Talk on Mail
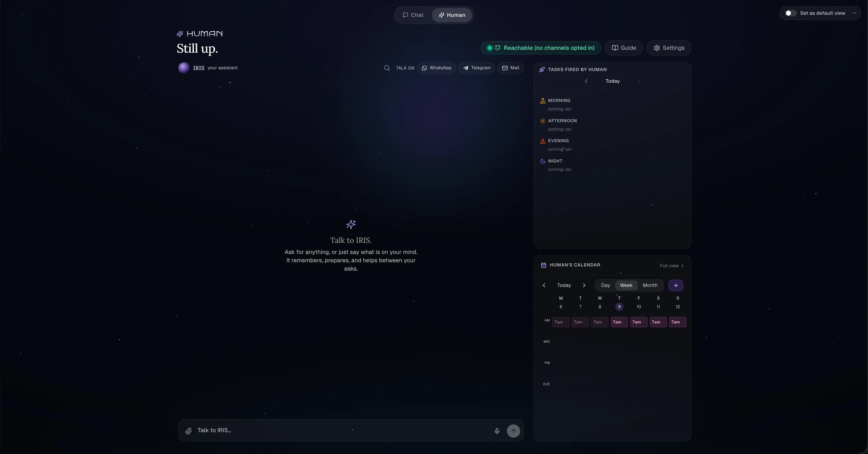Image resolution: width=868 pixels, height=454 pixels. [x=511, y=68]
